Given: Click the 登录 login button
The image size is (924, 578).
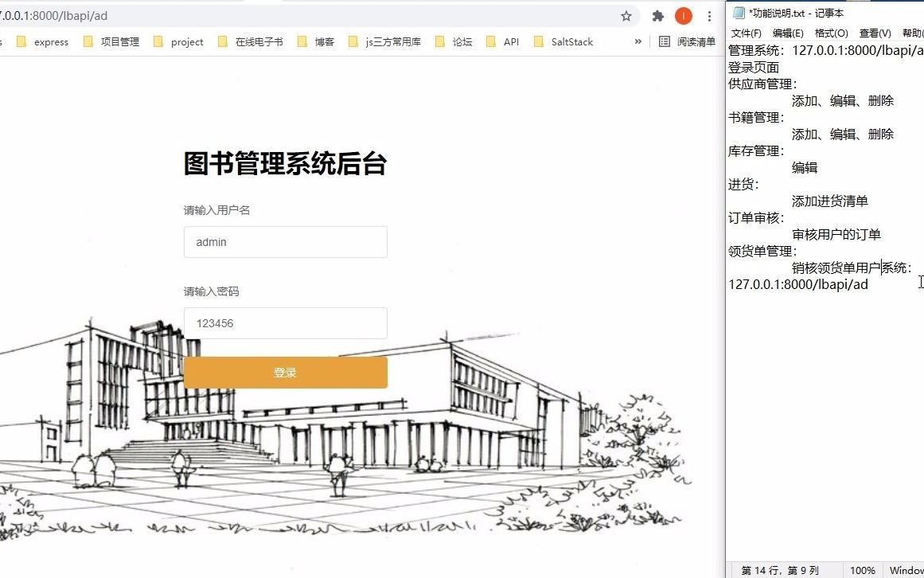Looking at the screenshot, I should [285, 372].
